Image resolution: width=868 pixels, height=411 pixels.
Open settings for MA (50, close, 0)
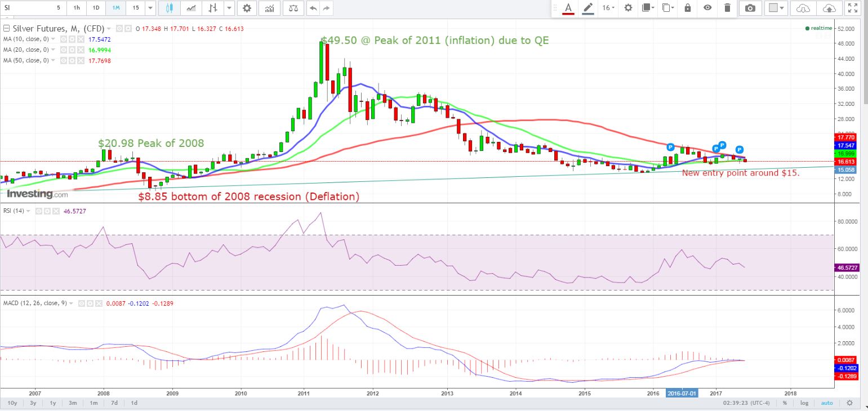[72, 60]
